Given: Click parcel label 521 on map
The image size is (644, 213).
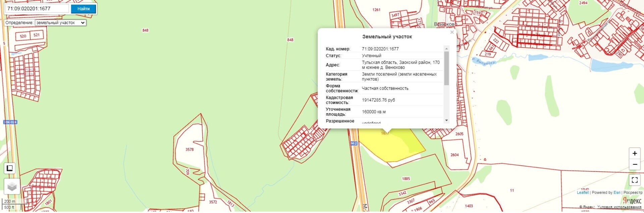Looking at the screenshot, I should pos(37,35).
